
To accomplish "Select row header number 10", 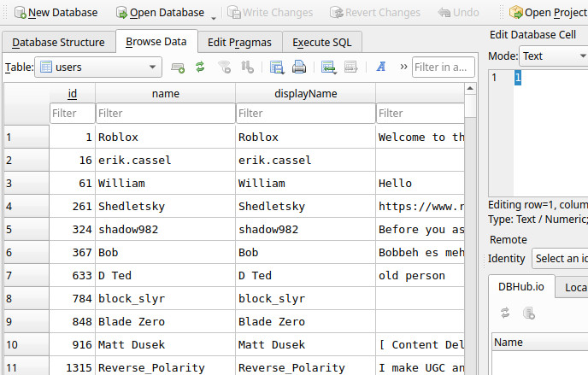I will coord(26,344).
